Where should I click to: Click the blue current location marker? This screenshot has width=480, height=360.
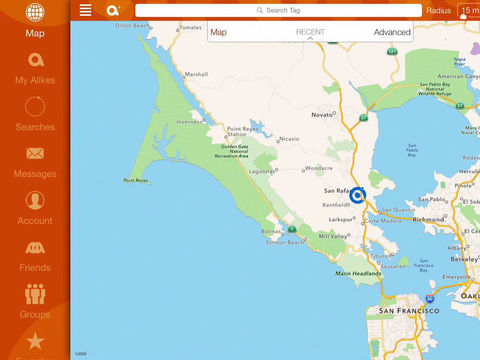coord(358,195)
